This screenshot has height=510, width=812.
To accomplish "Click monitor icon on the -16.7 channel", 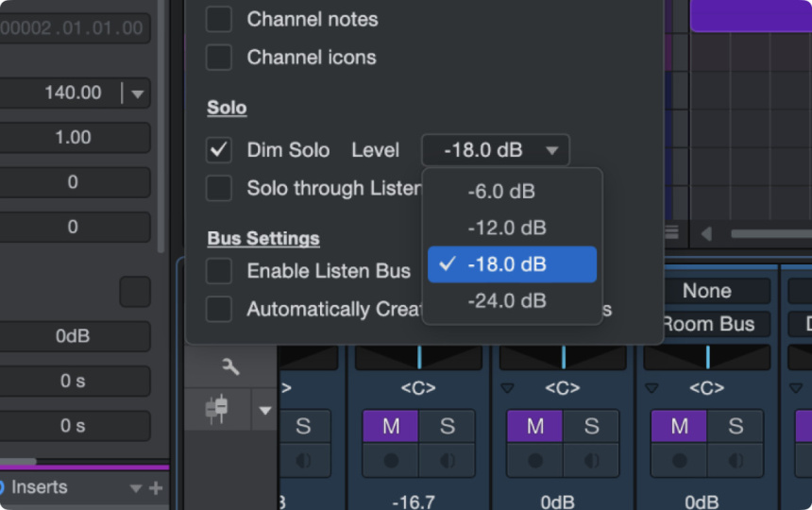I will tap(448, 460).
